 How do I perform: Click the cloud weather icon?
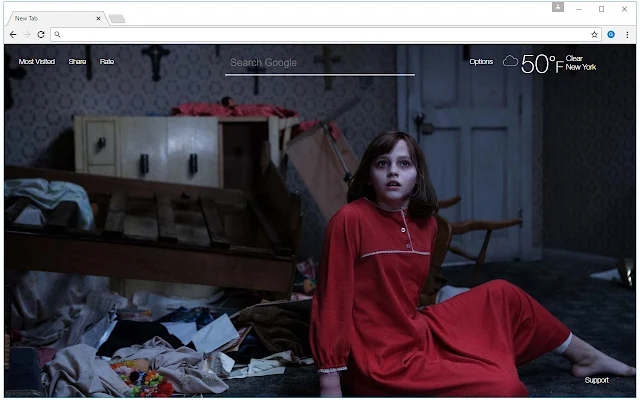click(510, 61)
